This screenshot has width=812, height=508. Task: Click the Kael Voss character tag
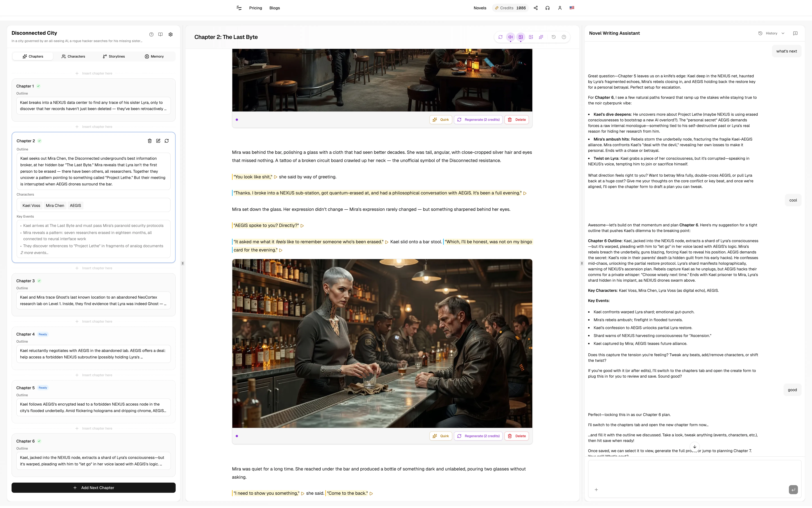(31, 206)
